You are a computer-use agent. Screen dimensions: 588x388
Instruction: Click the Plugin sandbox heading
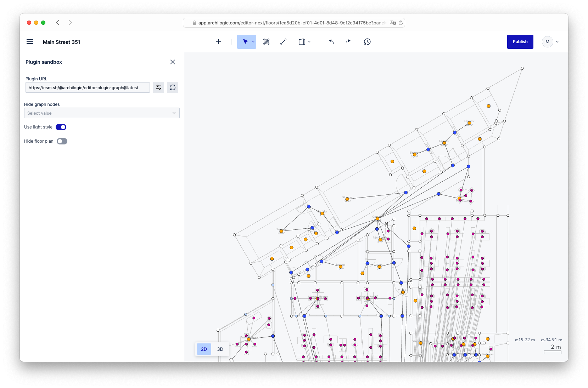pos(44,62)
